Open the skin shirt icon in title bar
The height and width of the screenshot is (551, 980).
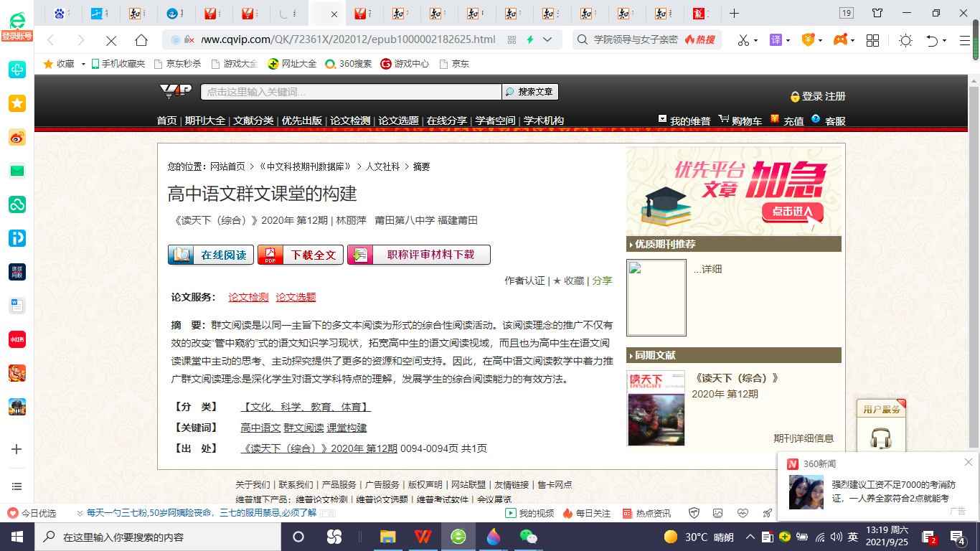click(877, 13)
